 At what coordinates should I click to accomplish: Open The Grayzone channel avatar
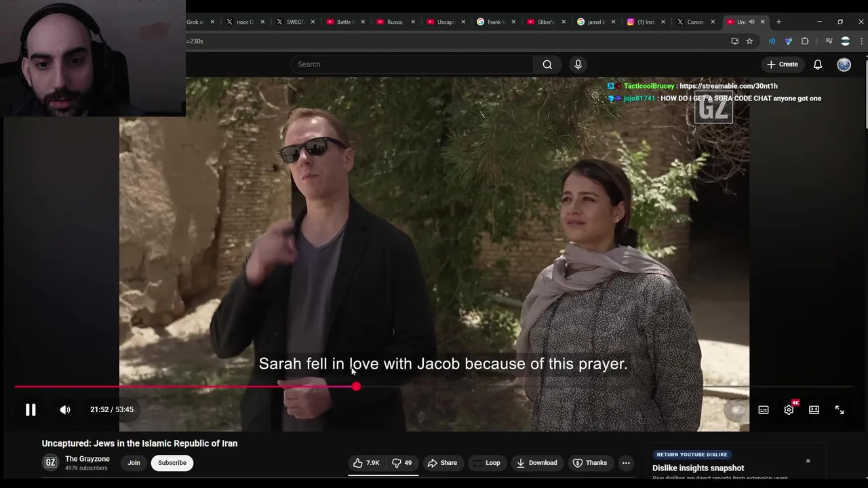click(x=50, y=463)
